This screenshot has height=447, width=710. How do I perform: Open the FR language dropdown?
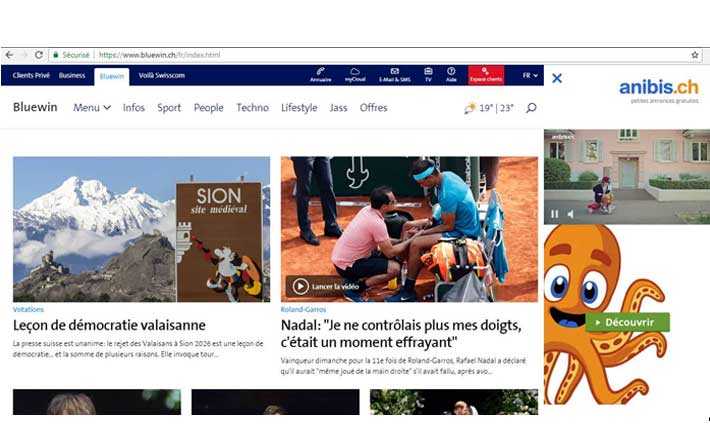point(530,75)
